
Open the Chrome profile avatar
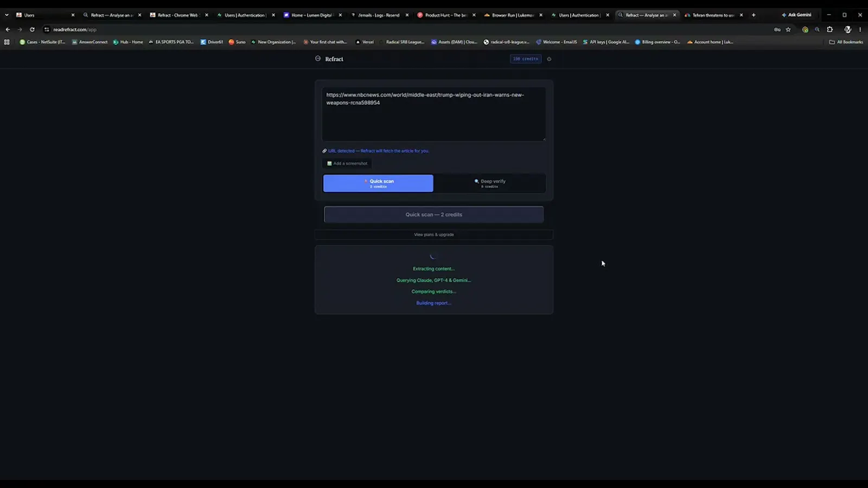pyautogui.click(x=848, y=29)
